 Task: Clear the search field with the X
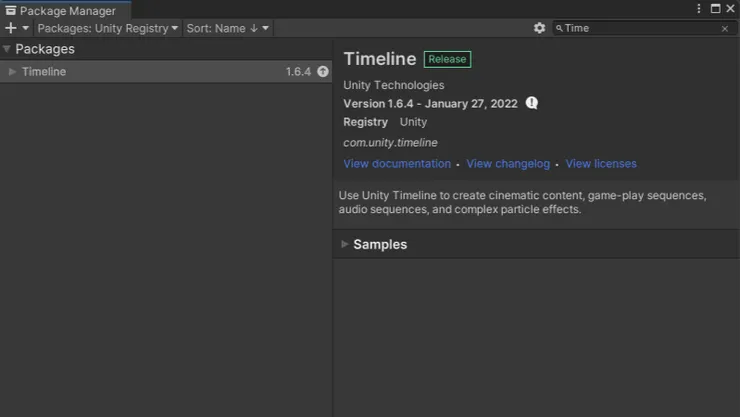tap(725, 29)
